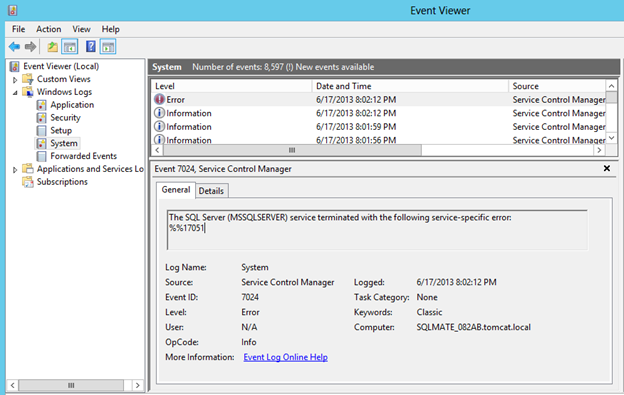
Task: Open the Event Log Online Help link
Action: (x=285, y=357)
